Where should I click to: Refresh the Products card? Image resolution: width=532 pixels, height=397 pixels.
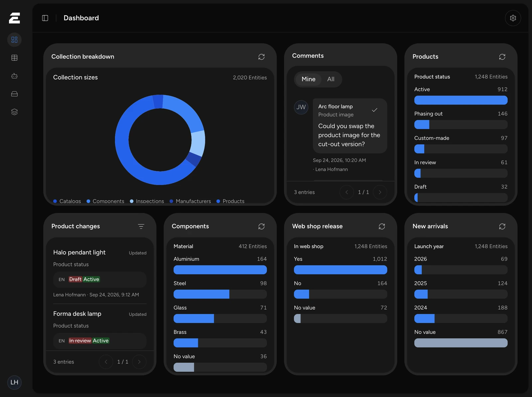pyautogui.click(x=502, y=57)
